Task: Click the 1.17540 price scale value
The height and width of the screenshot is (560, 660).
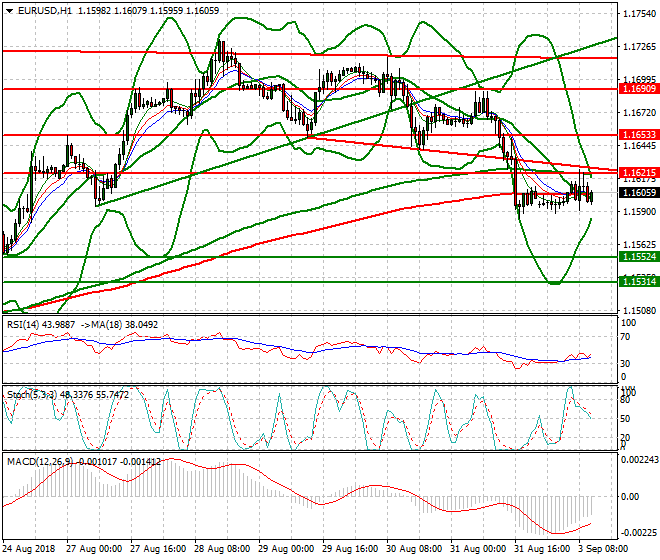Action: pos(639,14)
